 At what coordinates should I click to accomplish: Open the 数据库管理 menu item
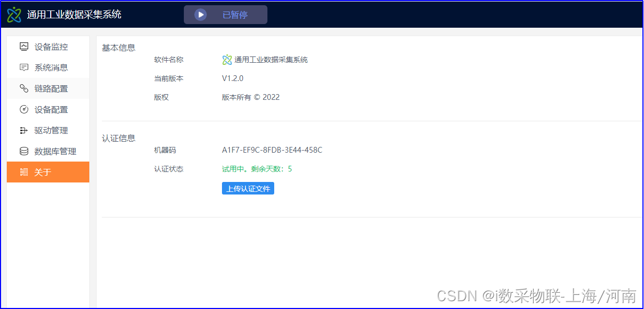click(x=48, y=151)
